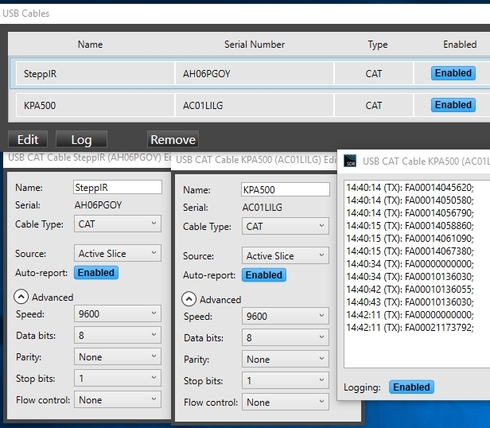Click log entry FA00021173792
The image size is (490, 428).
410,327
